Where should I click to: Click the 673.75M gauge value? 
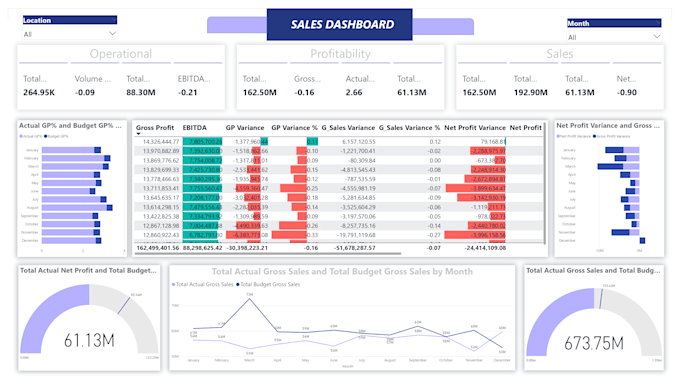tap(594, 343)
